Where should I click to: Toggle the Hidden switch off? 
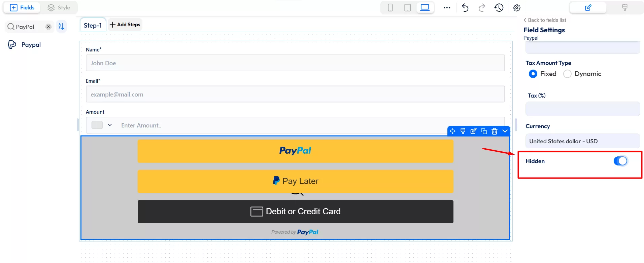(x=620, y=161)
